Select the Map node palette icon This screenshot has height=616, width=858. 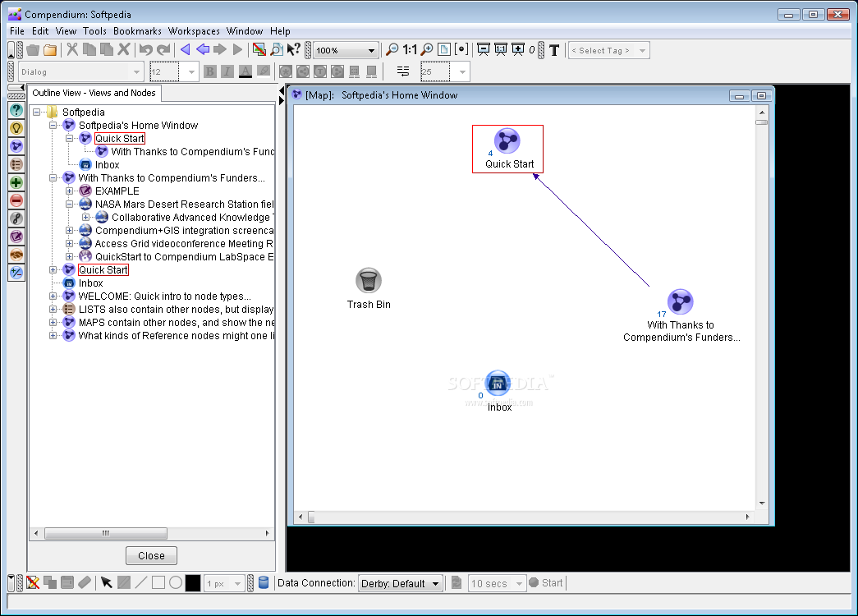pyautogui.click(x=16, y=146)
